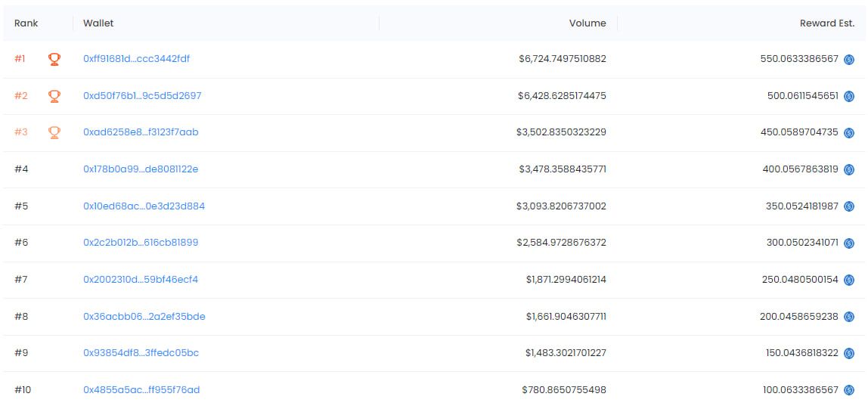
Task: Select the #5 rank label
Action: (21, 206)
